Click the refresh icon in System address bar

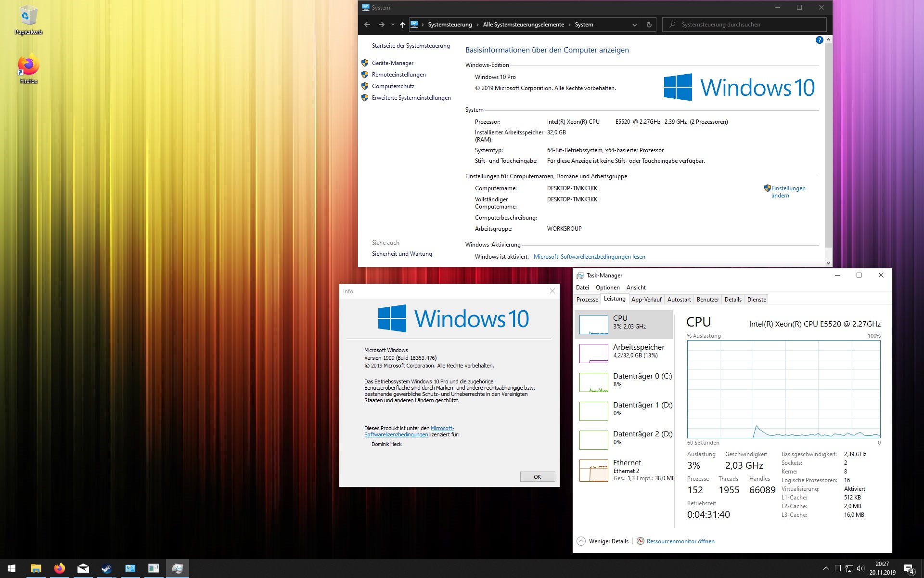tap(649, 25)
